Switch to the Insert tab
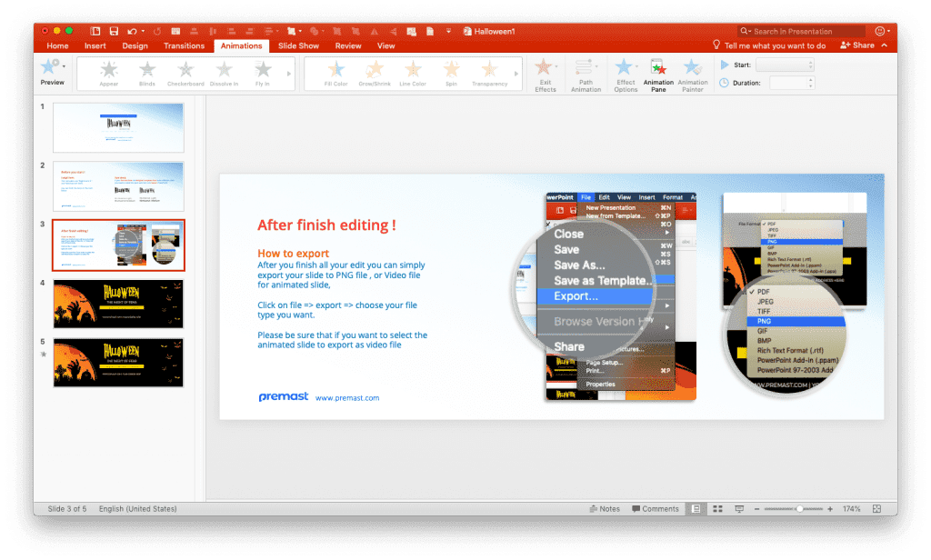 (95, 45)
